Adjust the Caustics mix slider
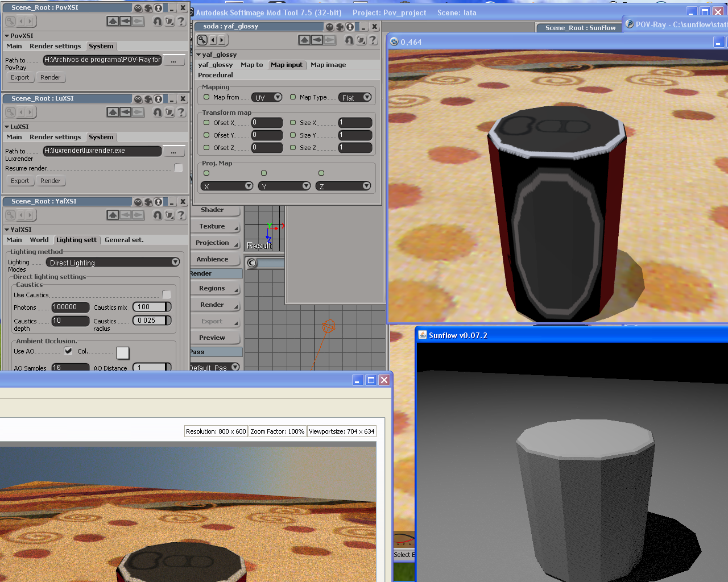This screenshot has height=582, width=728. click(152, 307)
